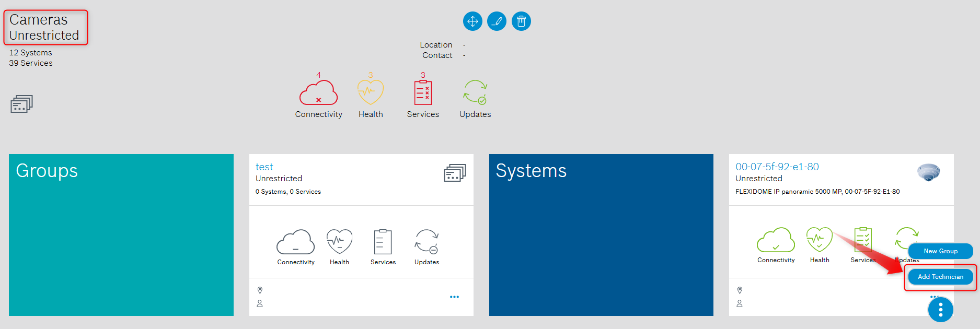The width and height of the screenshot is (980, 329).
Task: Click the dome camera thumbnail icon
Action: pyautogui.click(x=929, y=172)
